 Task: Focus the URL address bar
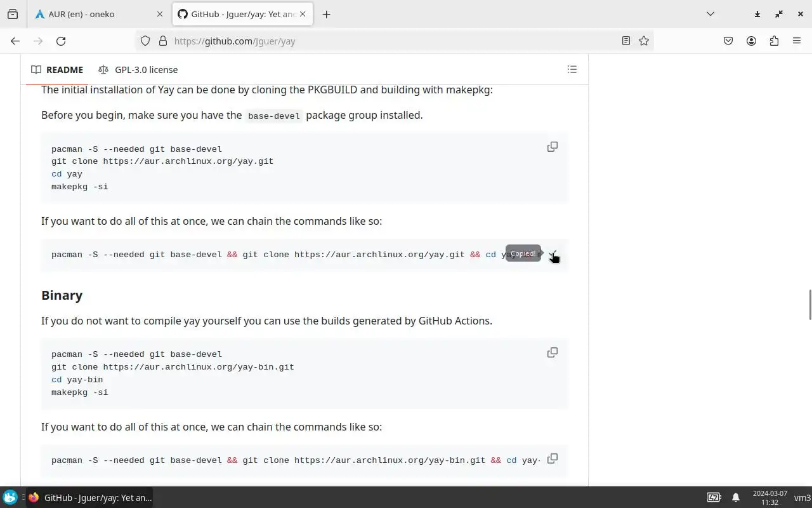[393, 41]
